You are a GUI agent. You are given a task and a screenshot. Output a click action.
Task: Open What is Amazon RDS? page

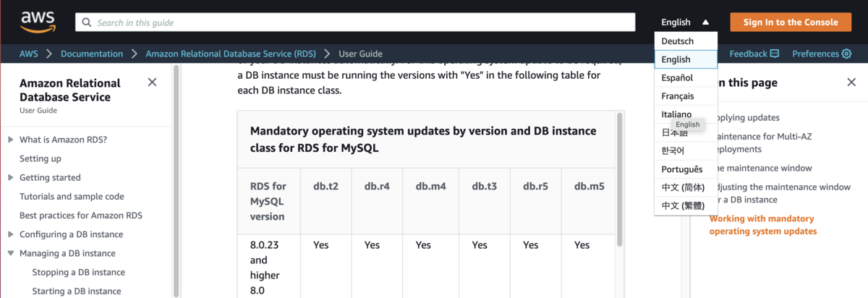click(x=63, y=140)
